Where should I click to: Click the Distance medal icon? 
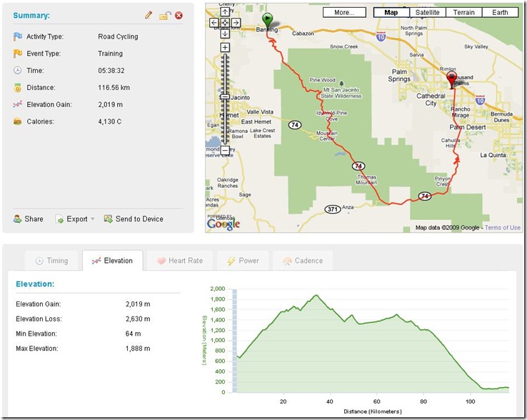pos(17,88)
